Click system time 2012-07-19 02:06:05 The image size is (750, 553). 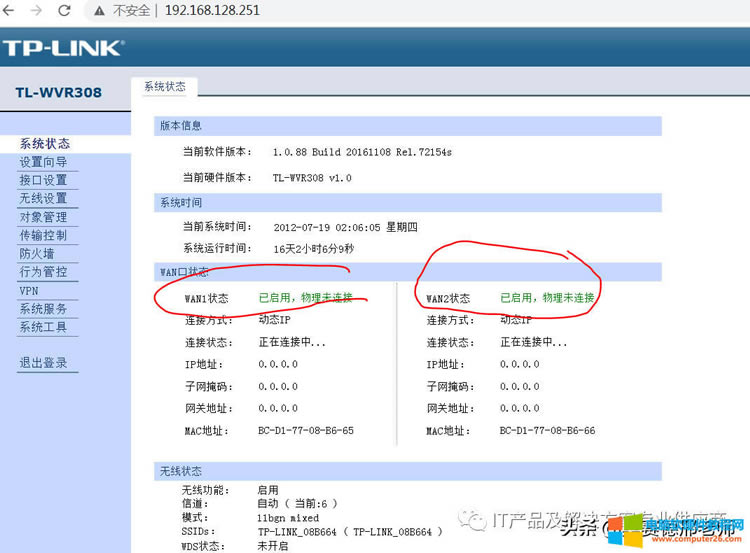pos(345,227)
